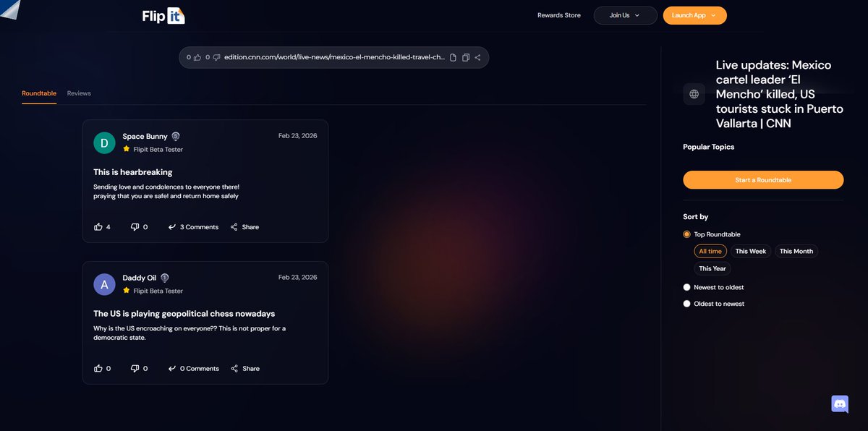
Task: Choose the All time filter chip
Action: coord(710,252)
